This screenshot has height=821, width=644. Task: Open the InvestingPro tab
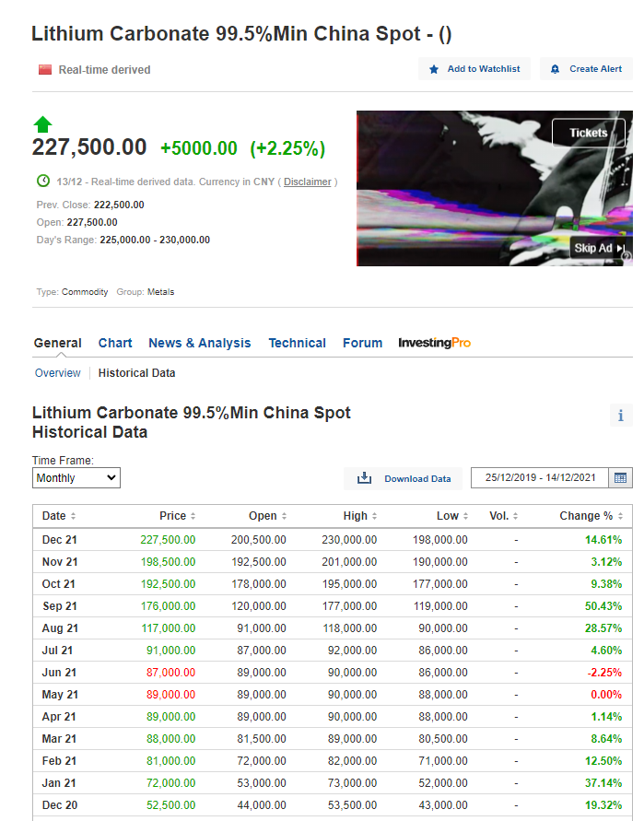[434, 343]
